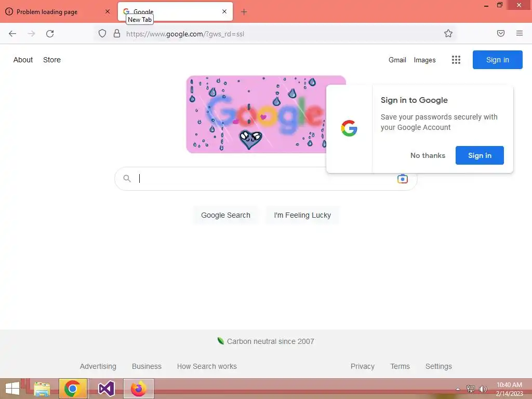Image resolution: width=532 pixels, height=399 pixels.
Task: Bookmark this page with the star
Action: pos(448,34)
